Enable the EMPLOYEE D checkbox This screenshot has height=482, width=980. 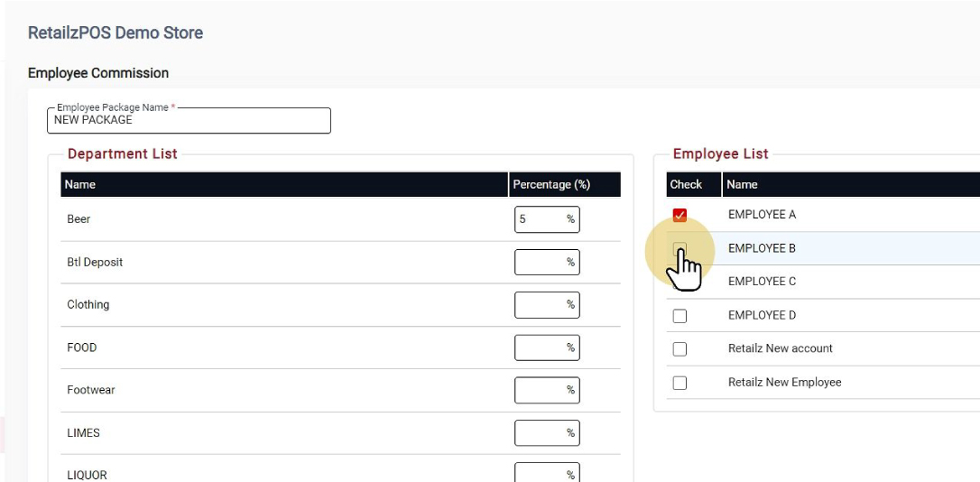(680, 316)
